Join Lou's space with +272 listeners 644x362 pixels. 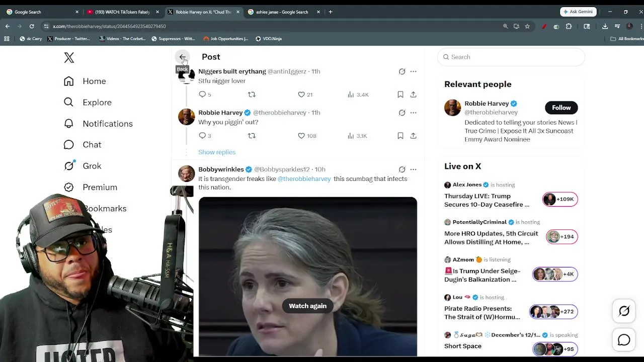point(553,312)
